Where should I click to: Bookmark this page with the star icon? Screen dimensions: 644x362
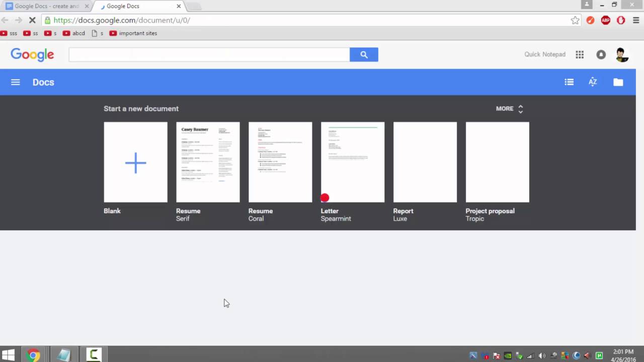pos(575,20)
